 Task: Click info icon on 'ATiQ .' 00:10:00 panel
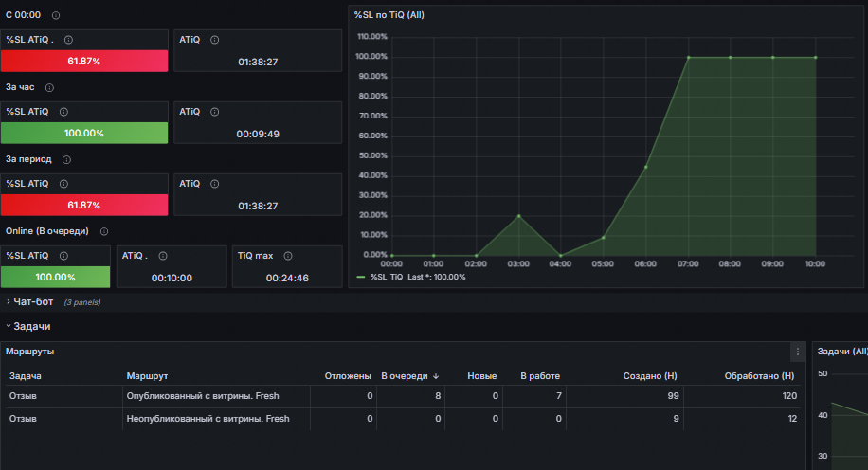[x=163, y=256]
